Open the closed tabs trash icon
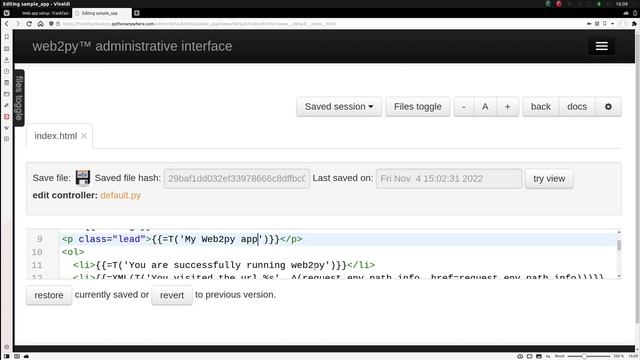The width and height of the screenshot is (640, 360). pyautogui.click(x=635, y=13)
